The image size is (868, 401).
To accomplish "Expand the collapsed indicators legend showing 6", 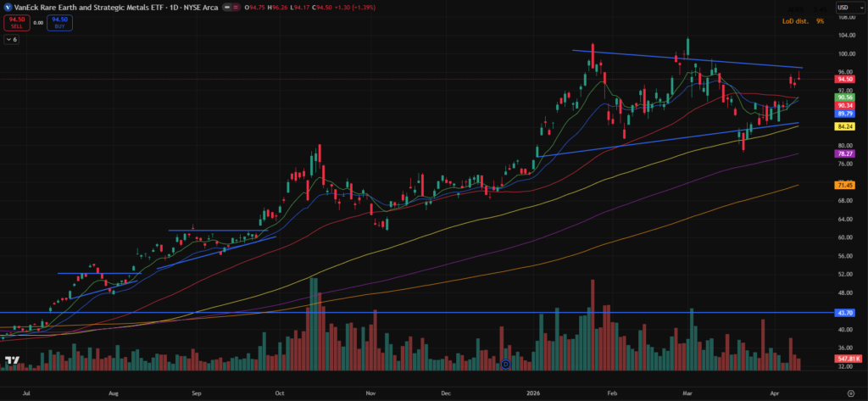I will (13, 40).
